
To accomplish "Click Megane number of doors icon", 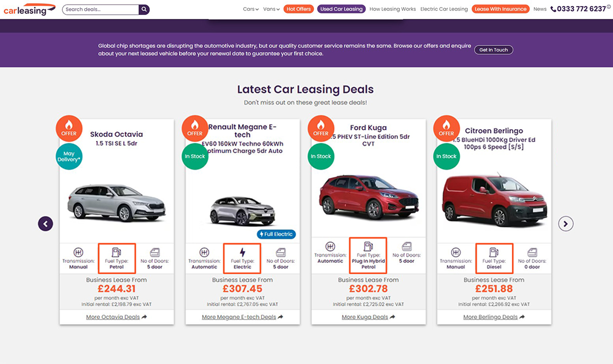I will pos(280,252).
